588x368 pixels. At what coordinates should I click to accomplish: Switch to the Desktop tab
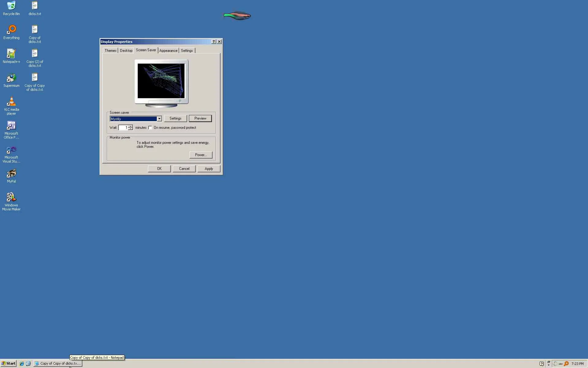[126, 51]
